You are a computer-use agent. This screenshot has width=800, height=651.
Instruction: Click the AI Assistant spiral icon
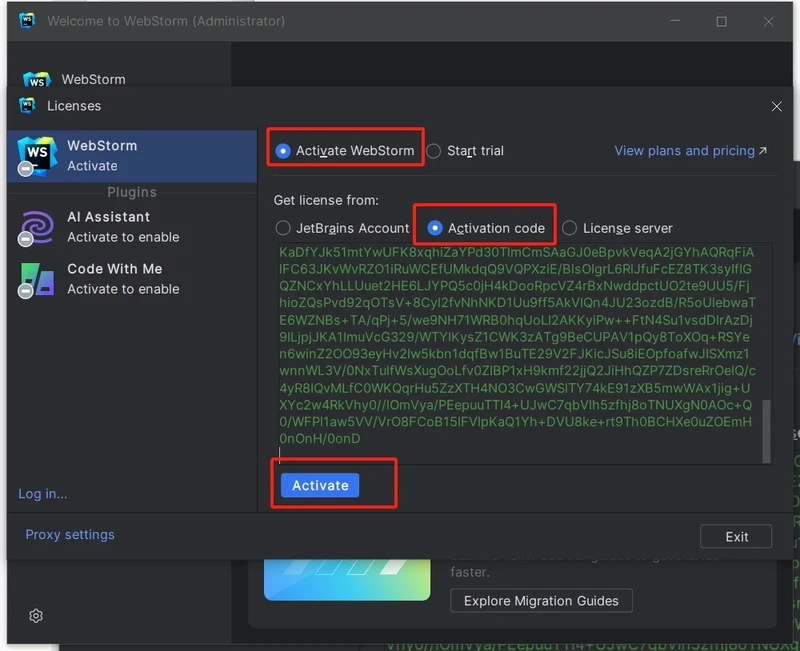tap(38, 227)
